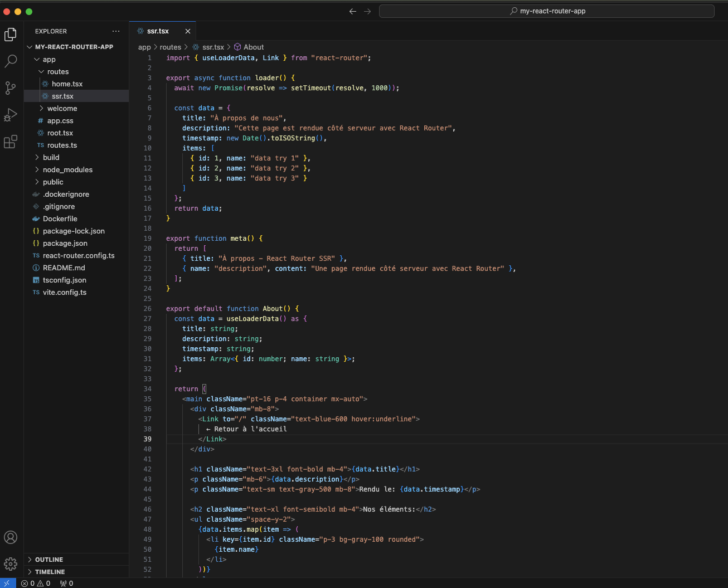Screen dimensions: 728x588
Task: Expand the node_modules folder
Action: [67, 170]
